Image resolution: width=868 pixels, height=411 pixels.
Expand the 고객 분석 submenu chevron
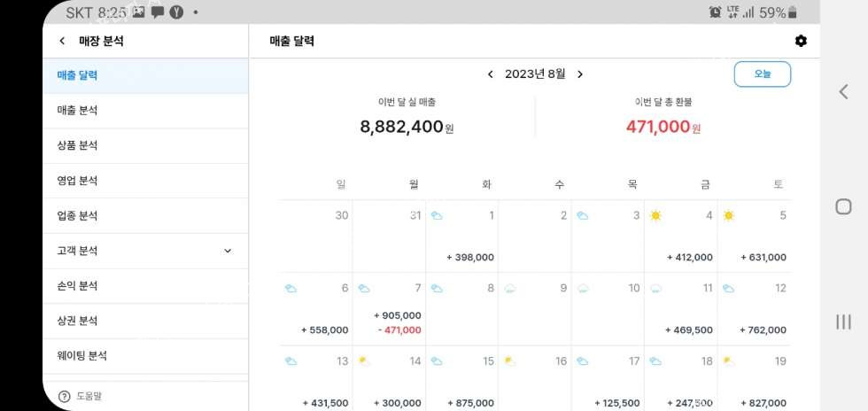point(228,251)
